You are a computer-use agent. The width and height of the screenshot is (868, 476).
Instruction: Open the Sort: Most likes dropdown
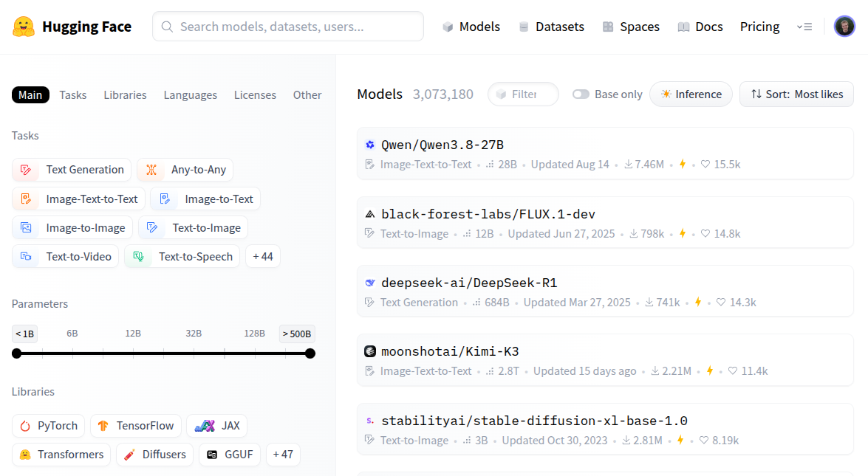tap(796, 94)
